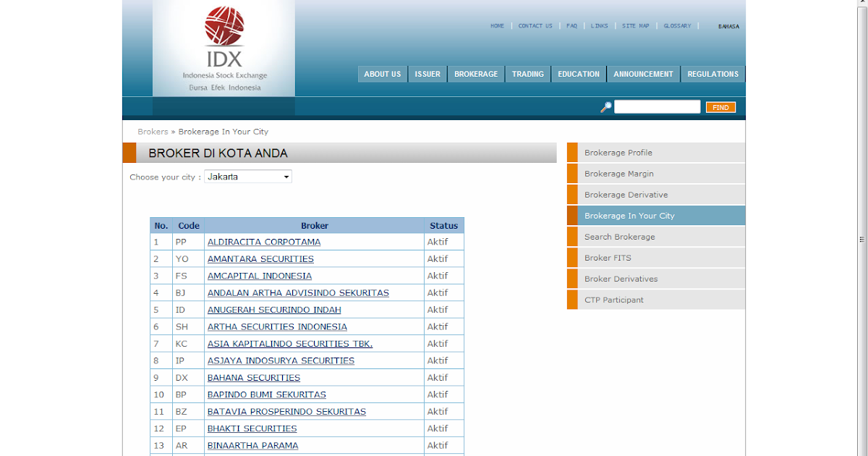Open ALDIRACITA CORPOTAMA broker link
This screenshot has height=456, width=868.
click(264, 242)
